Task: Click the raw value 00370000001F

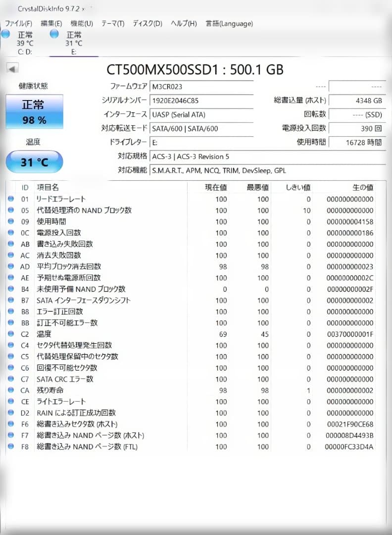Action: point(350,334)
